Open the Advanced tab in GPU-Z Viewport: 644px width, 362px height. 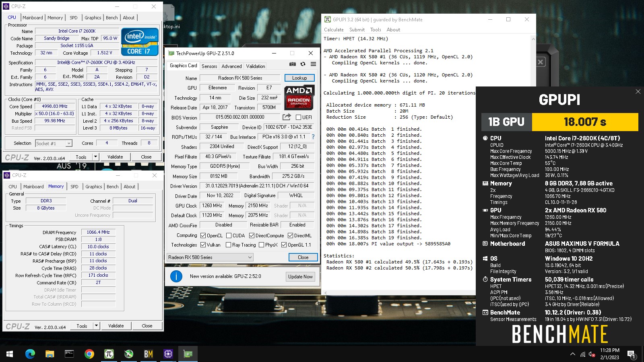pos(232,66)
